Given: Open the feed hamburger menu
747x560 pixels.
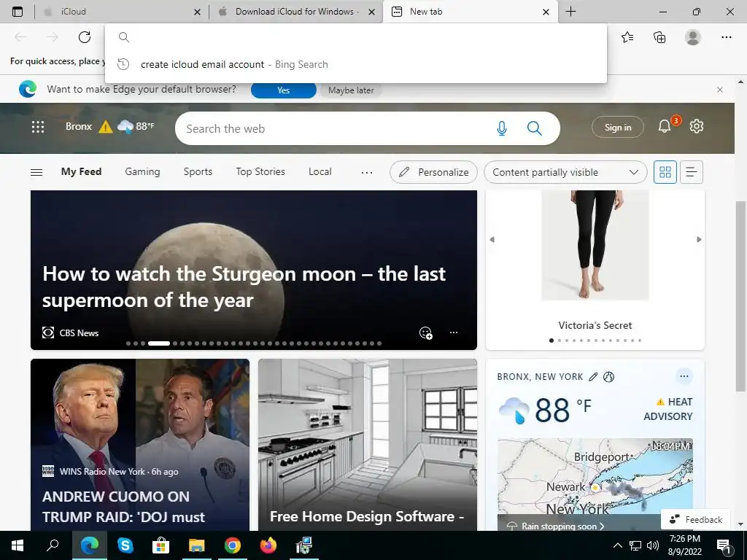Looking at the screenshot, I should [x=36, y=172].
